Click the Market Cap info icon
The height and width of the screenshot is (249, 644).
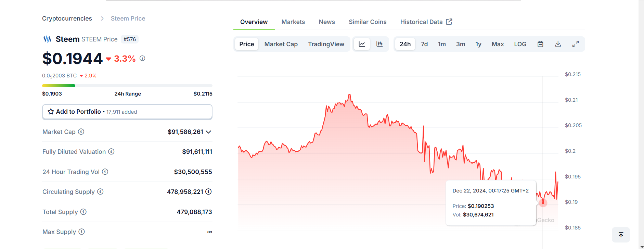point(81,132)
